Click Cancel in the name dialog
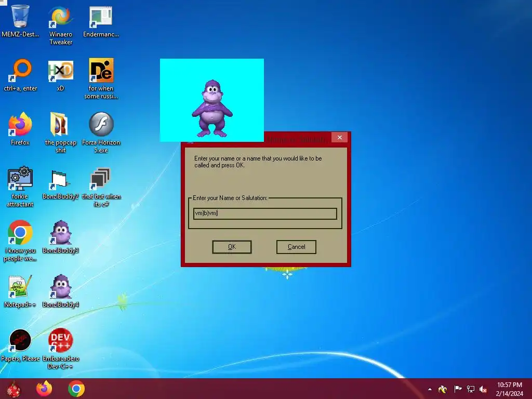Viewport: 532px width, 399px height. pyautogui.click(x=296, y=247)
